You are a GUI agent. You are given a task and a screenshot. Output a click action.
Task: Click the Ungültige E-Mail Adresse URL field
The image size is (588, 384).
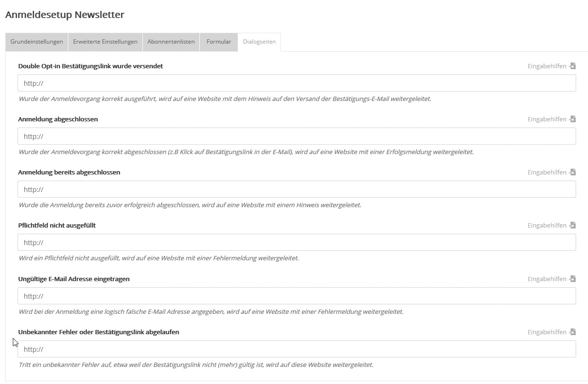297,296
